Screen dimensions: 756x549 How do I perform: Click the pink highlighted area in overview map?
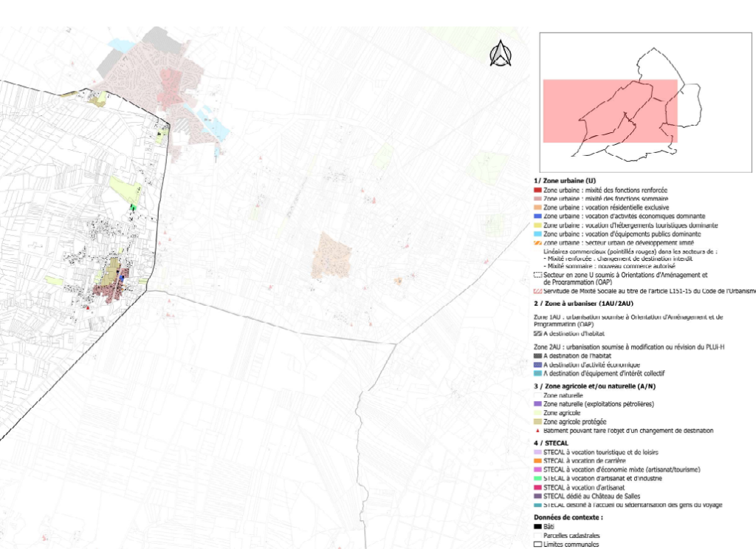point(610,111)
